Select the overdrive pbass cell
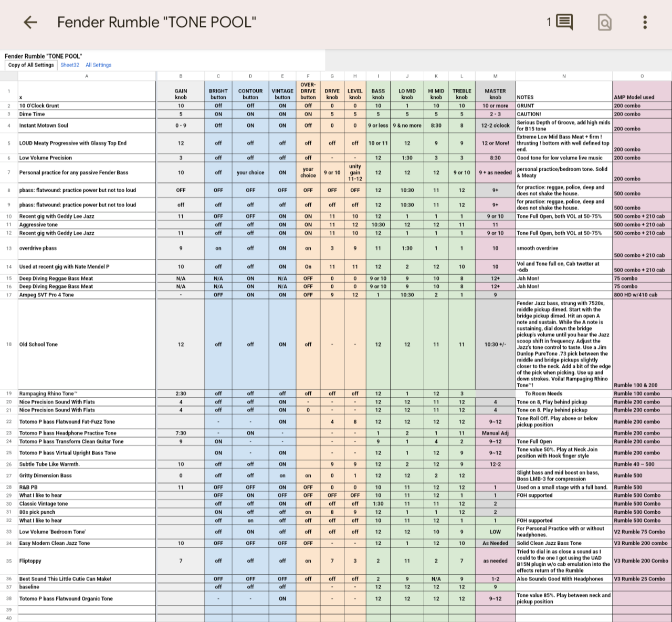672x622 pixels. click(x=87, y=248)
